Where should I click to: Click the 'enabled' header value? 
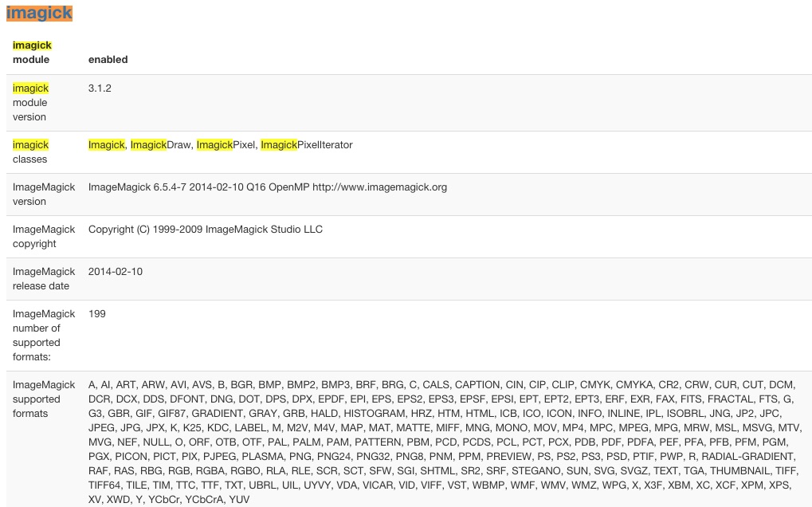tap(108, 60)
